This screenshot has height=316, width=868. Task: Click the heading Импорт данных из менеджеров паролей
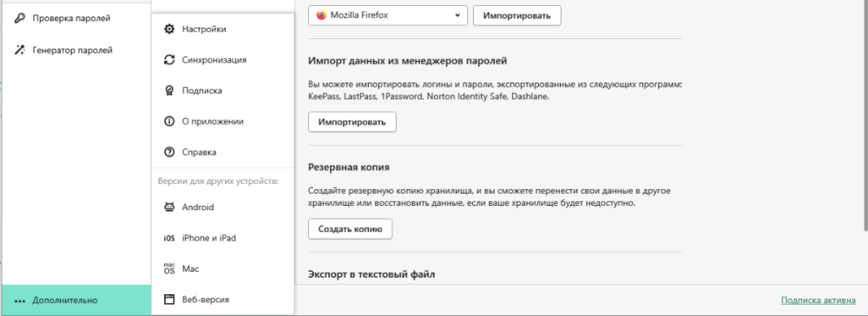(x=407, y=60)
